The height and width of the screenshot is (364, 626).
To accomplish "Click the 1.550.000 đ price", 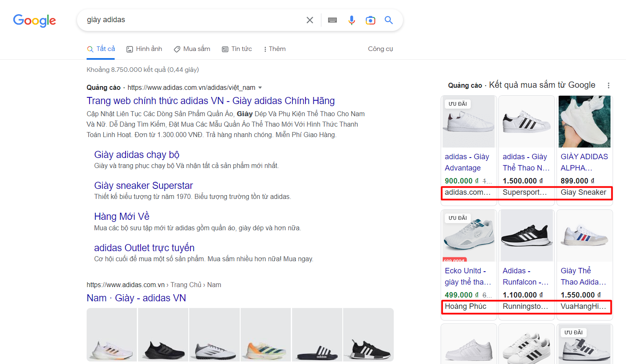I will [581, 295].
